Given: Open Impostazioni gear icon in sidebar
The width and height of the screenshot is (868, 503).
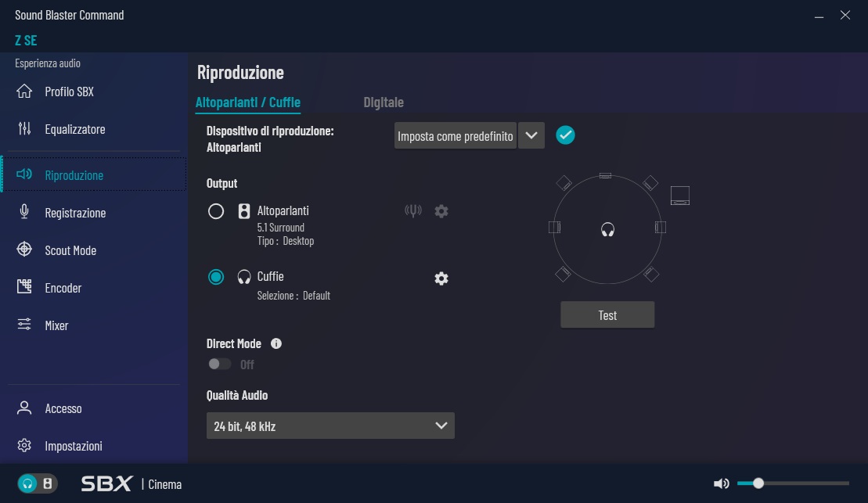Looking at the screenshot, I should pyautogui.click(x=24, y=445).
